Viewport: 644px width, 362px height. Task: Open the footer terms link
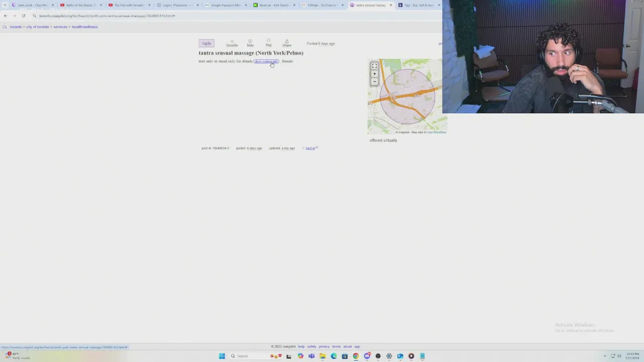[336, 346]
